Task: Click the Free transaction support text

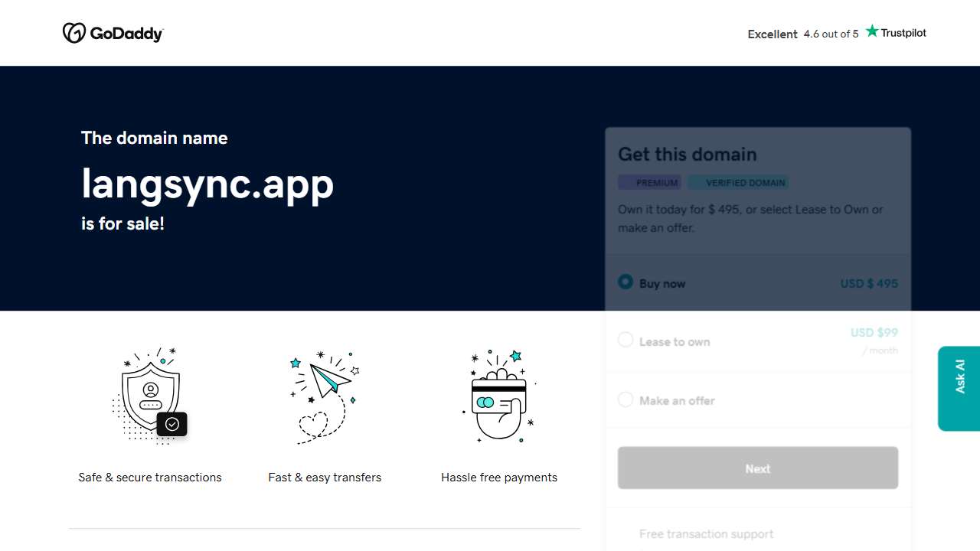Action: pyautogui.click(x=707, y=533)
